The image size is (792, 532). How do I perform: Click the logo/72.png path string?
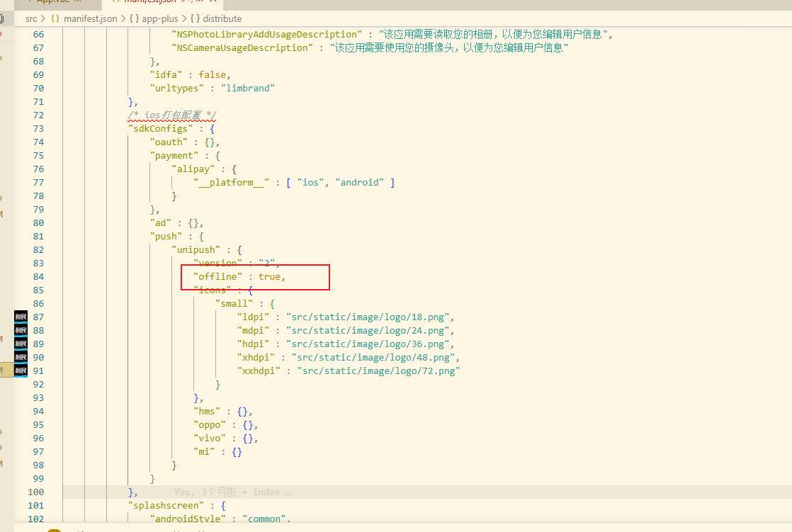click(x=378, y=370)
